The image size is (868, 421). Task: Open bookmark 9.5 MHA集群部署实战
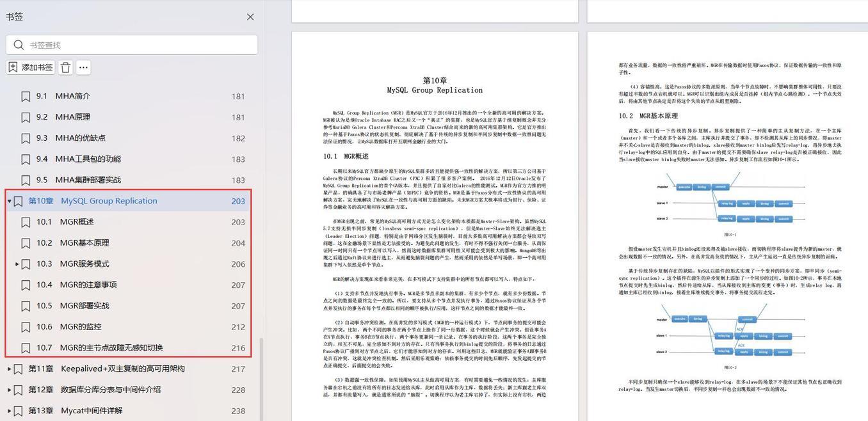click(79, 180)
